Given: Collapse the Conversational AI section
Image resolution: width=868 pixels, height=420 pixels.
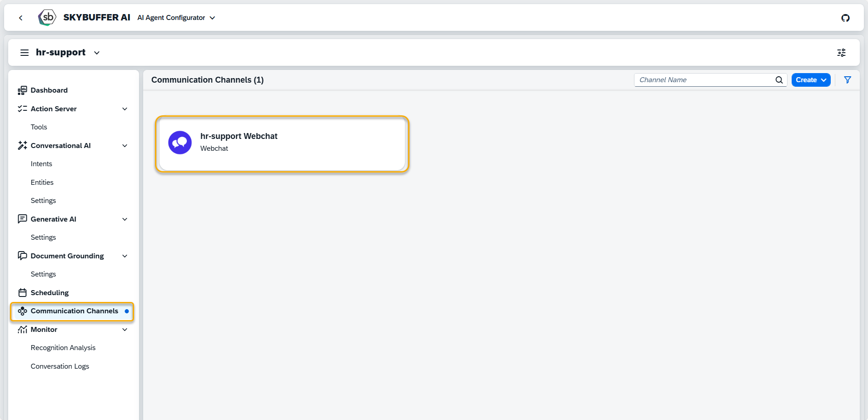Looking at the screenshot, I should (125, 146).
